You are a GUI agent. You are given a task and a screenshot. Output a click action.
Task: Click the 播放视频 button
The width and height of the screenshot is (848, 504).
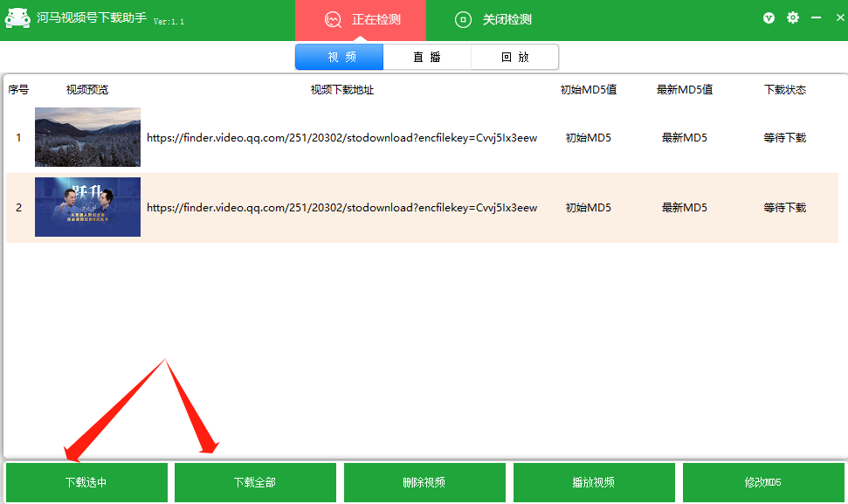tap(594, 482)
